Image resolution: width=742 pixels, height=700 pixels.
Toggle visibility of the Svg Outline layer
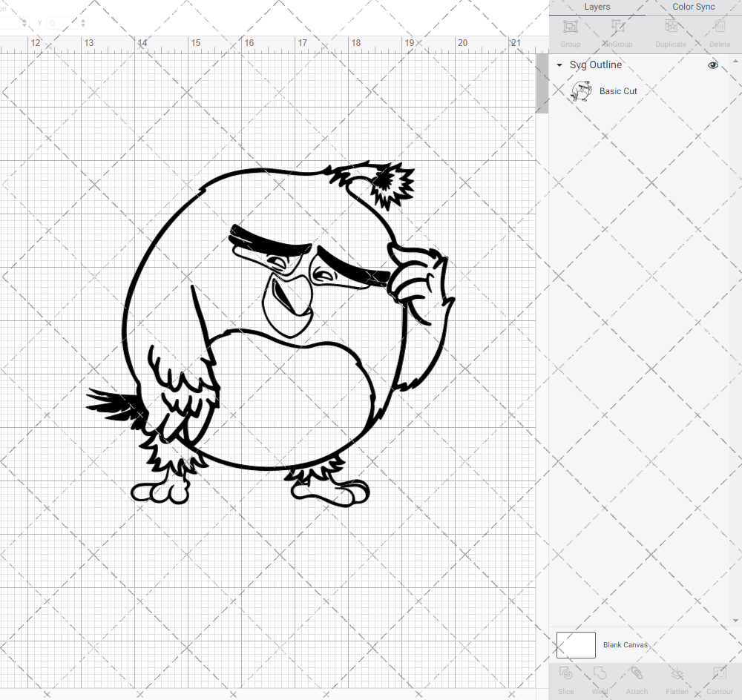(712, 65)
